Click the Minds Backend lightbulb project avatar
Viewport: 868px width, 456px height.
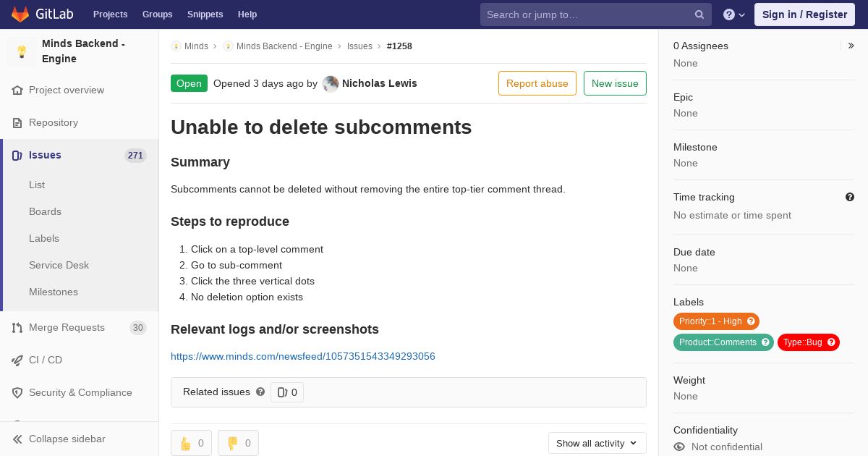(x=22, y=51)
